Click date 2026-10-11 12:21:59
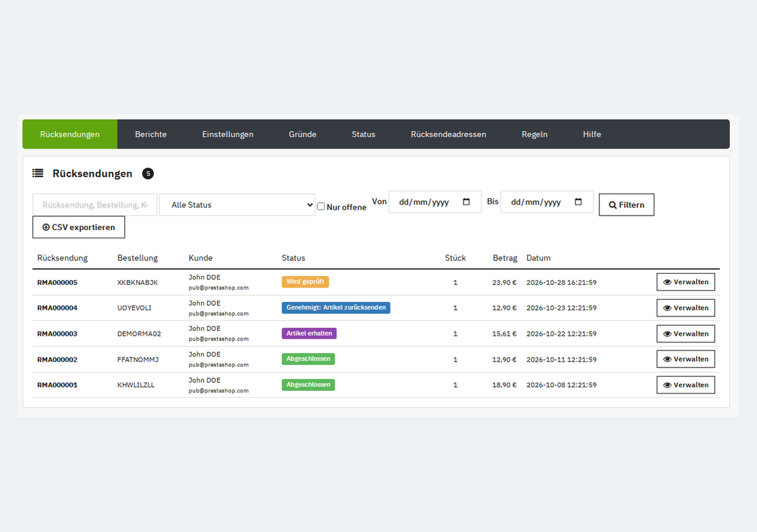Screen dimensions: 757x532 click(x=561, y=359)
